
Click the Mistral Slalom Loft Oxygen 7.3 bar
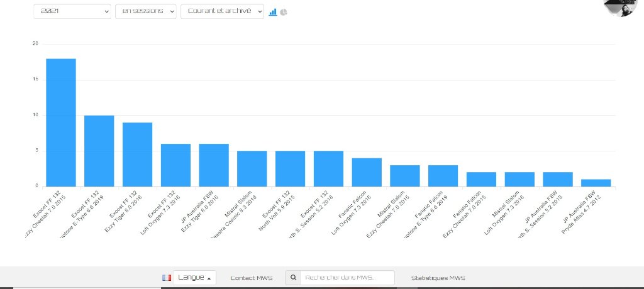point(519,180)
